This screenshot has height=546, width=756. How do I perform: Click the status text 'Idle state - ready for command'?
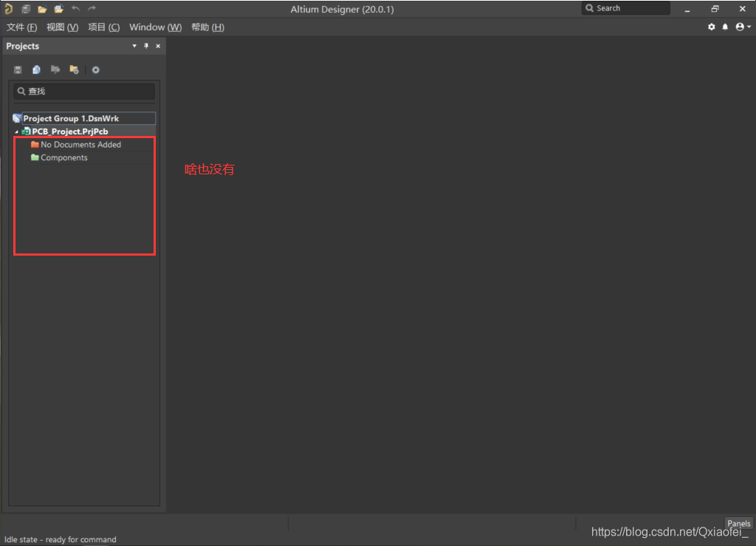tap(61, 539)
